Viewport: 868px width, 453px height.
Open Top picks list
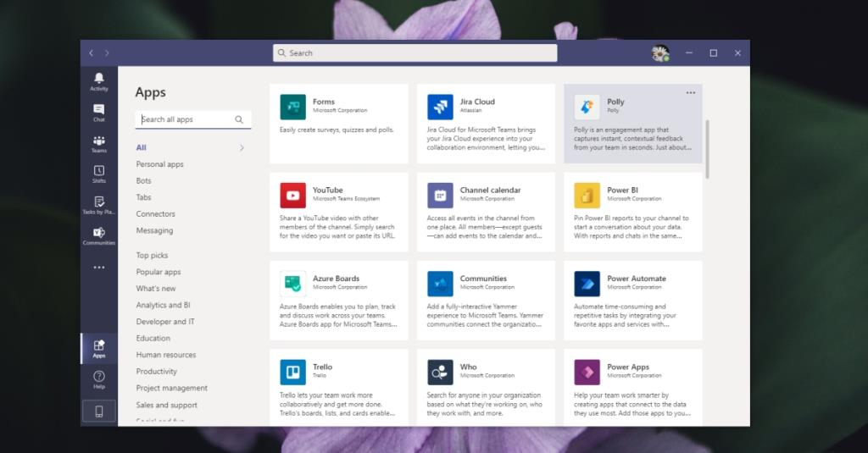click(x=152, y=256)
